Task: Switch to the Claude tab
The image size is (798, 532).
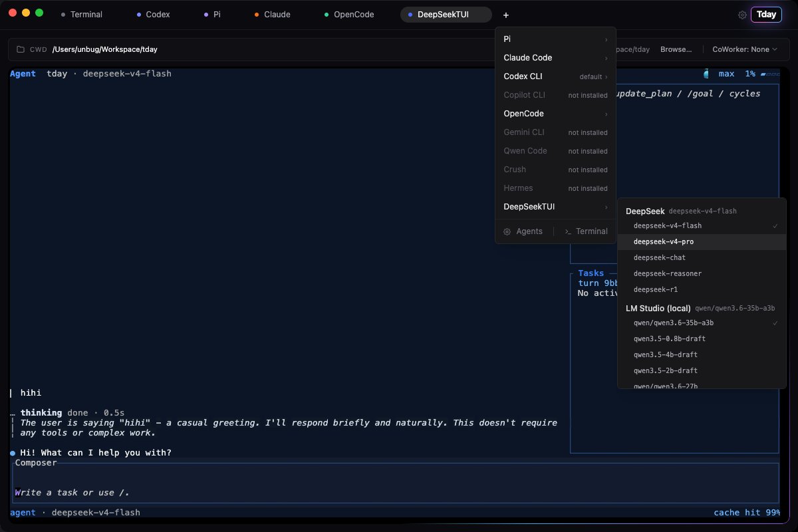Action: [272, 15]
